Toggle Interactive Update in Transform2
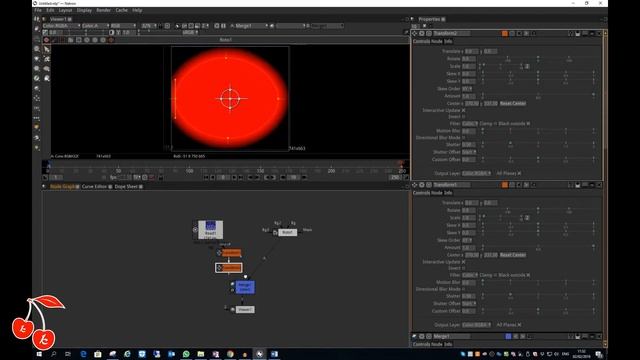 point(463,111)
